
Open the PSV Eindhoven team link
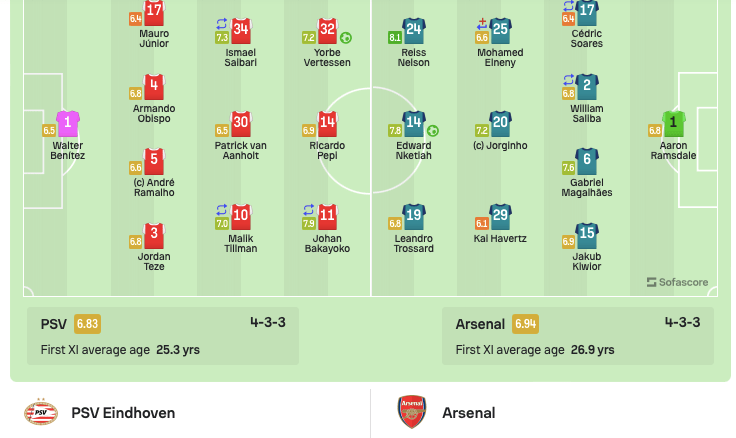pyautogui.click(x=123, y=413)
